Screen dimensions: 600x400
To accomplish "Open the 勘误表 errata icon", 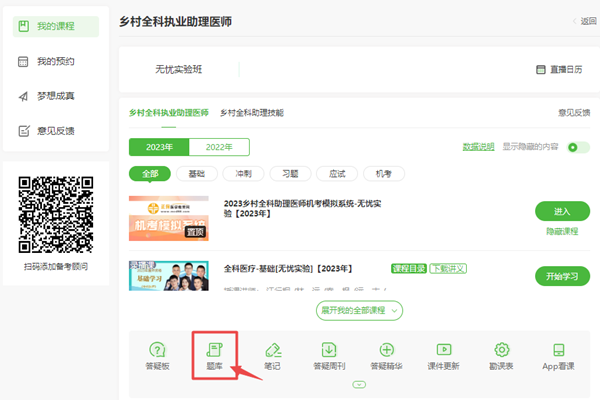I will click(x=502, y=356).
